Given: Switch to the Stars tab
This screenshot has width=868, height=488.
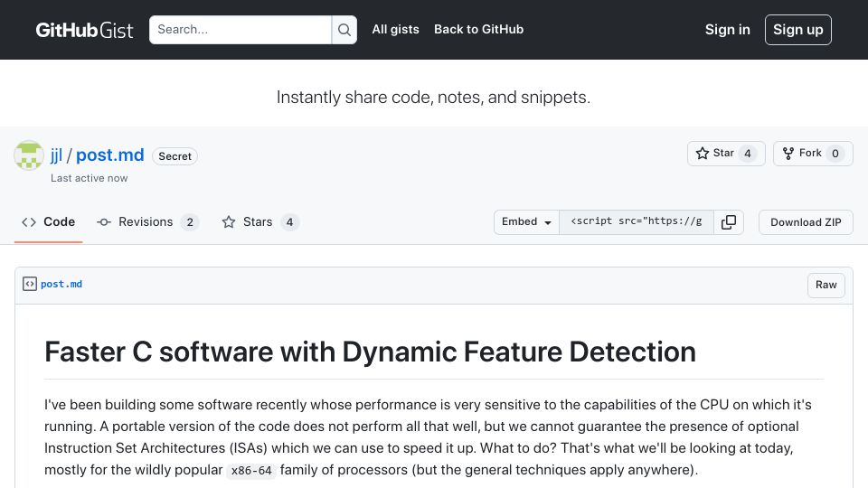Looking at the screenshot, I should (x=260, y=222).
